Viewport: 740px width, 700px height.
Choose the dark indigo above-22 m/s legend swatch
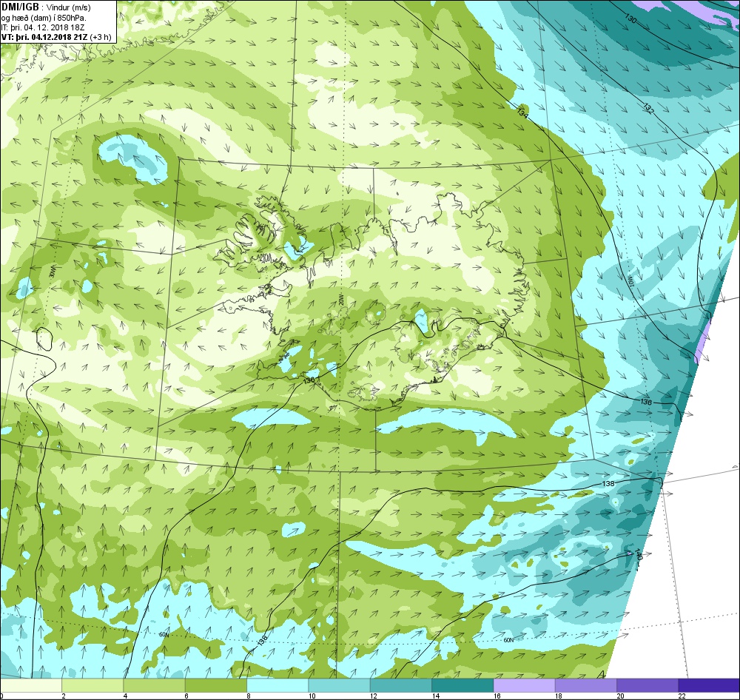709,684
